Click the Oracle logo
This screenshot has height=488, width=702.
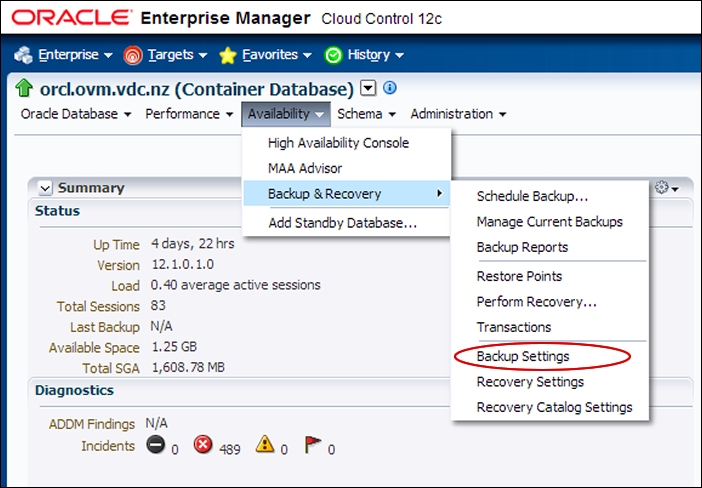72,18
